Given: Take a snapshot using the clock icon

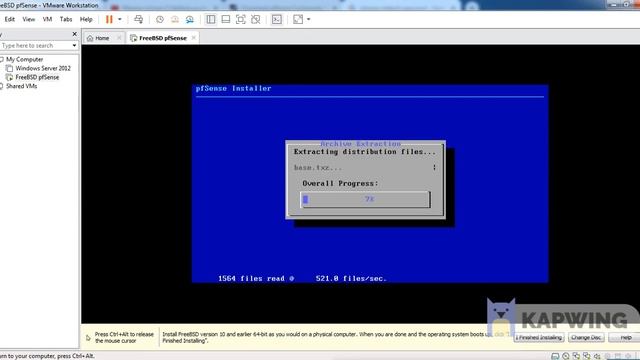Looking at the screenshot, I should tap(160, 19).
